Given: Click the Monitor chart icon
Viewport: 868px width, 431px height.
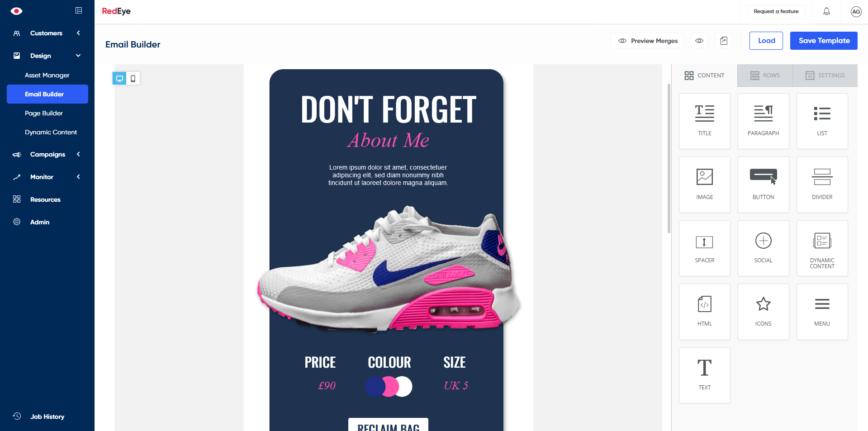Looking at the screenshot, I should (17, 177).
